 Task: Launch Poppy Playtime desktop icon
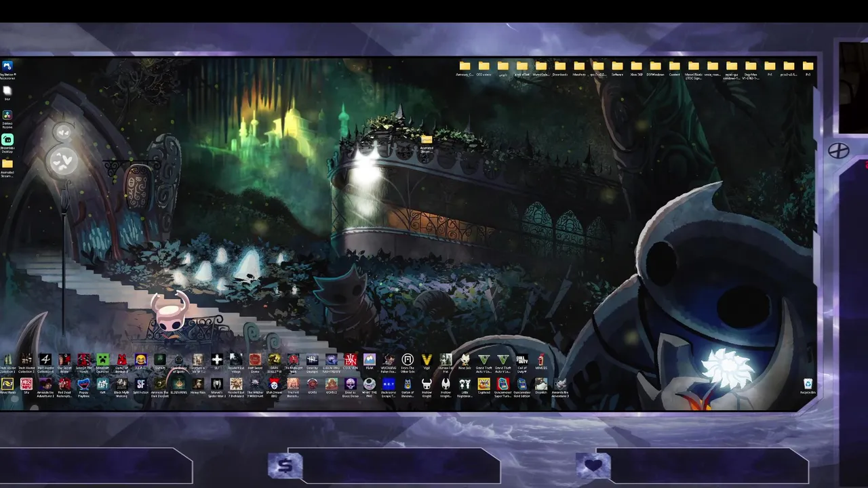click(x=83, y=387)
